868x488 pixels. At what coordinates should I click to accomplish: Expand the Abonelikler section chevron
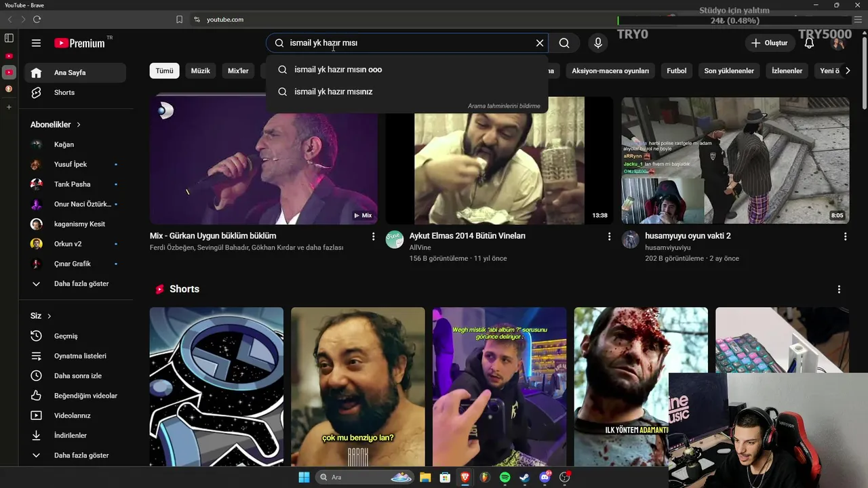tap(79, 125)
